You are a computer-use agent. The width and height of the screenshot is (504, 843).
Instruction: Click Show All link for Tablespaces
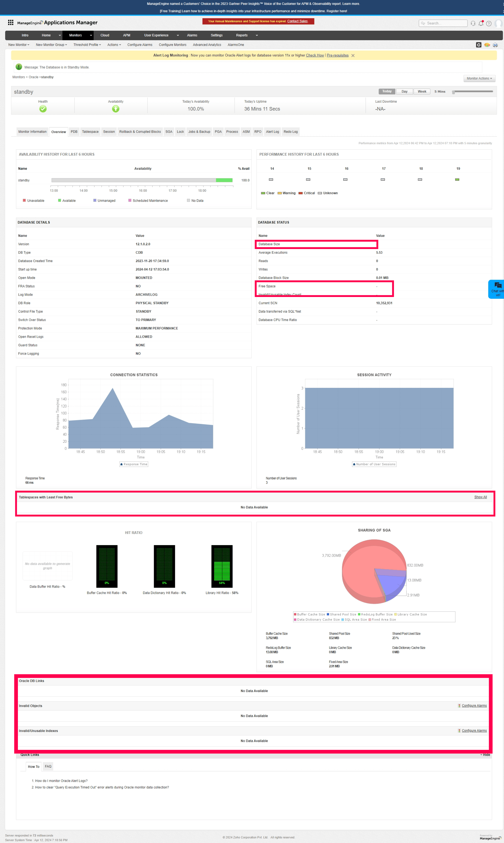pos(480,497)
